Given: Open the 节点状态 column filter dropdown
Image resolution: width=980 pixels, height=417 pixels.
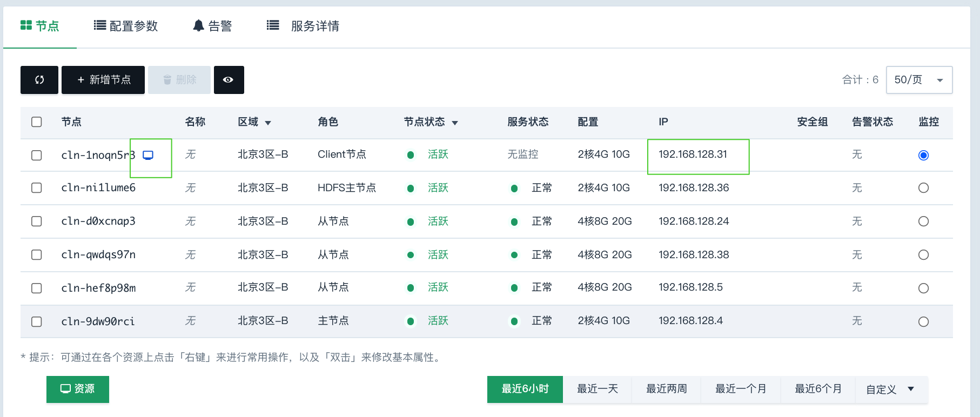Looking at the screenshot, I should tap(455, 123).
